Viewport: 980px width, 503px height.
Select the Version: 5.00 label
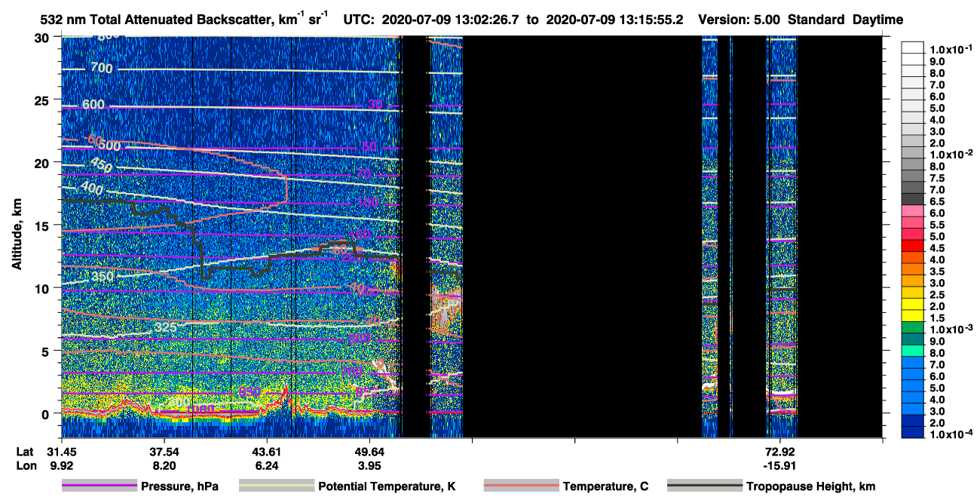click(740, 20)
